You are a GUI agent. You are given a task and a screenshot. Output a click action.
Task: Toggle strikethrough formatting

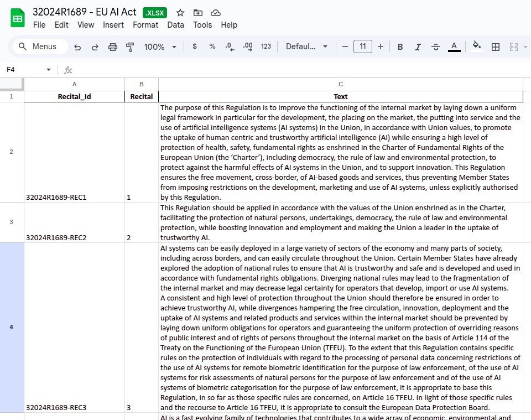click(x=436, y=46)
